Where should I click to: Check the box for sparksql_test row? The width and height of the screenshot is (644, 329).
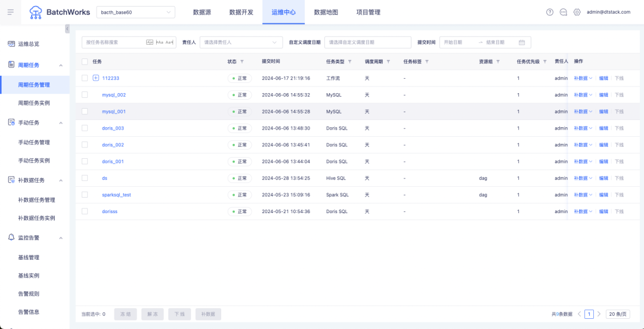pyautogui.click(x=85, y=195)
